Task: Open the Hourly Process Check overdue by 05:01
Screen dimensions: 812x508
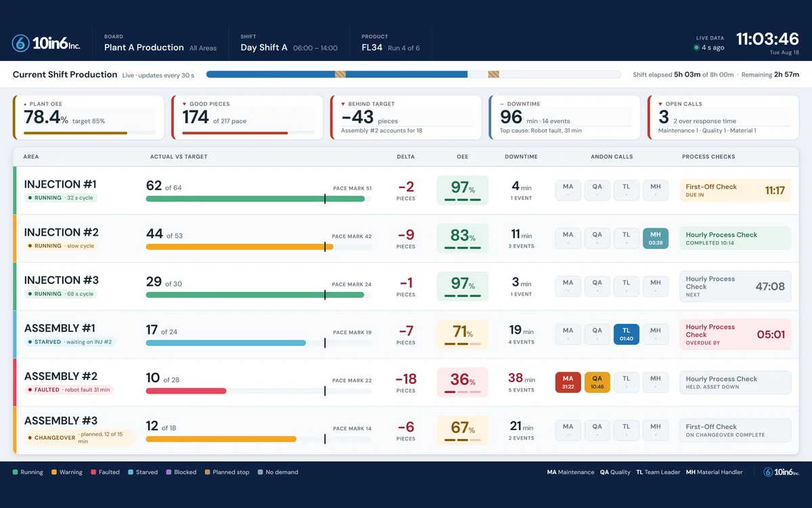Action: [x=735, y=334]
